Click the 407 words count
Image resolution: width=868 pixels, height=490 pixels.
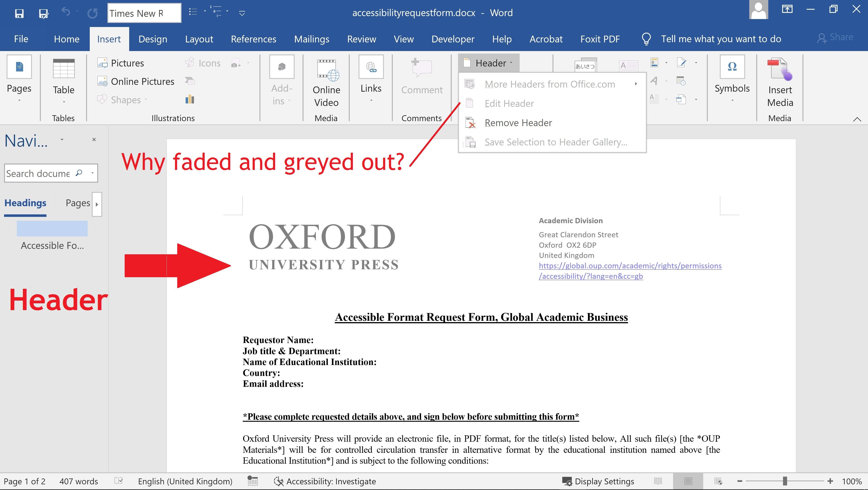click(x=78, y=481)
